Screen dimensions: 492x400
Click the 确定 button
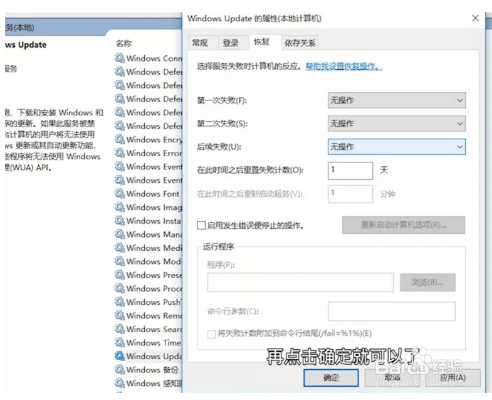(331, 378)
